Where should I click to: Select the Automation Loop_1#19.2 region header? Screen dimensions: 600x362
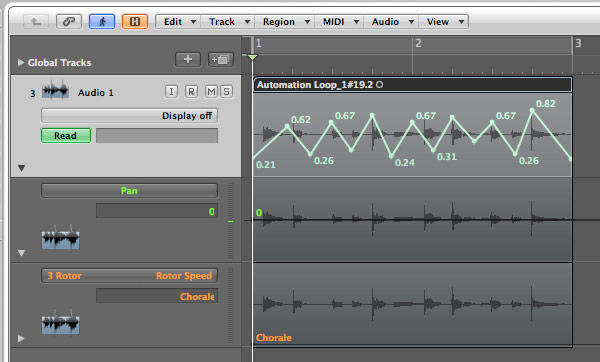point(412,85)
